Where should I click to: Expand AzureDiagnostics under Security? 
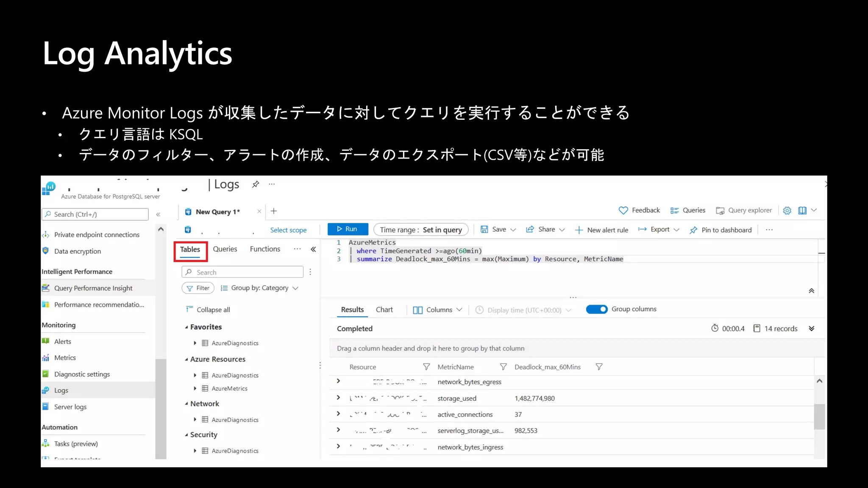tap(195, 451)
